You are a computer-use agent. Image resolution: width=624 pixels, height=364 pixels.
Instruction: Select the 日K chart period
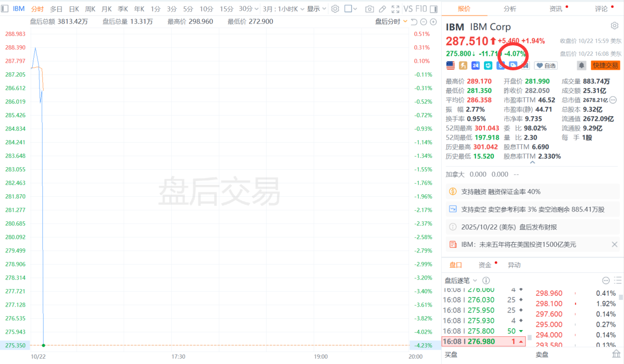pos(74,9)
